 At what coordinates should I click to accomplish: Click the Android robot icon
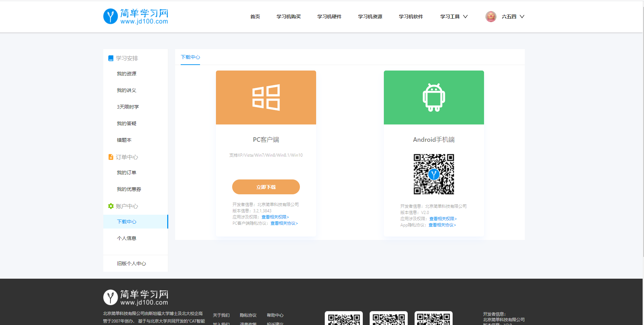(434, 98)
